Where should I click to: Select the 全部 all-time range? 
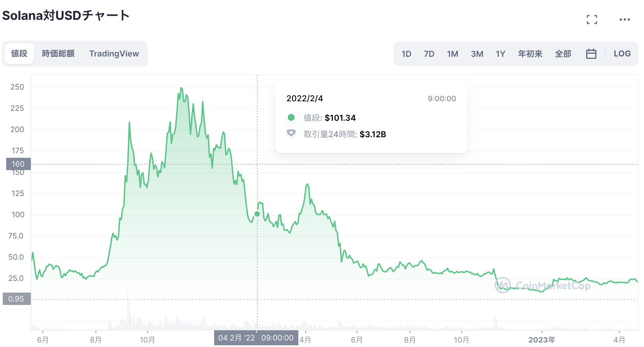[x=563, y=54]
